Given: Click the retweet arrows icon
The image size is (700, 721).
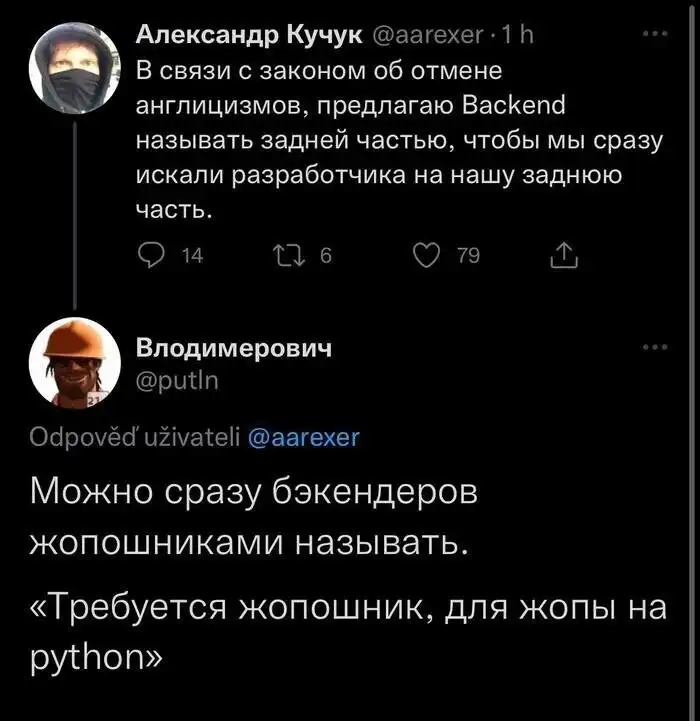Looking at the screenshot, I should (x=288, y=257).
